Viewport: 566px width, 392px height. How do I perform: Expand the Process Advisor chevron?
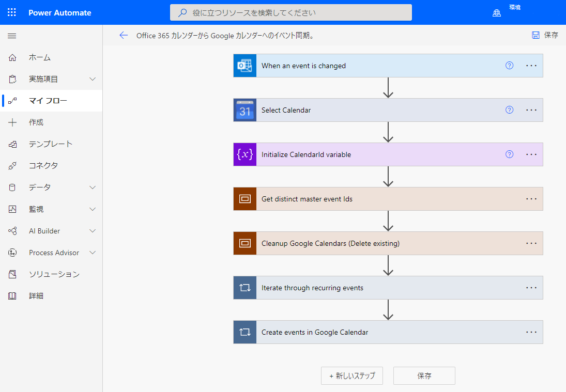click(x=93, y=253)
